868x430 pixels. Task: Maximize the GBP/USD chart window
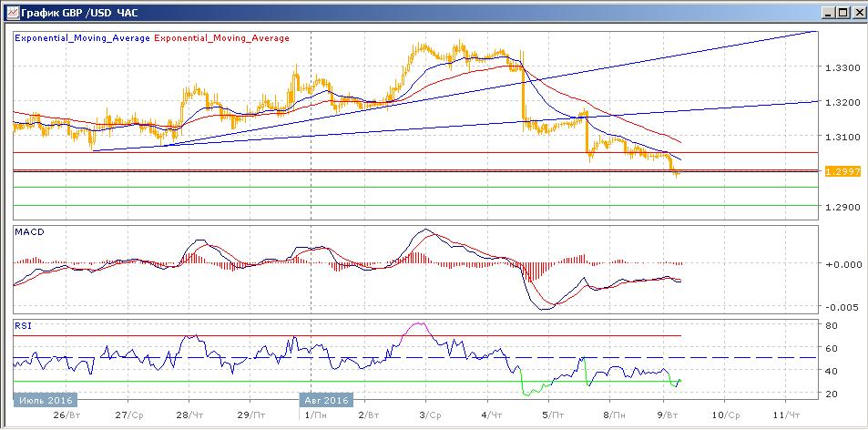pos(842,13)
